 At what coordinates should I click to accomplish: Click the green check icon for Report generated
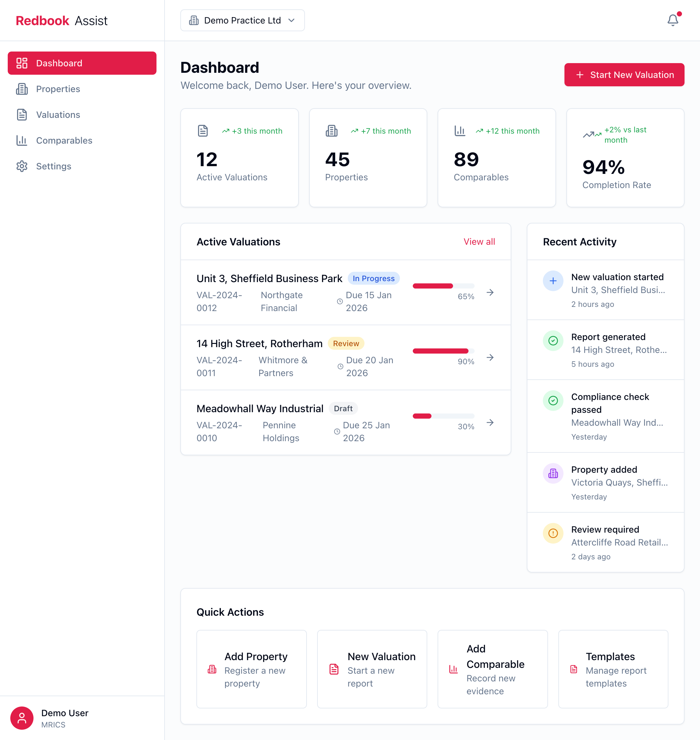click(x=553, y=340)
